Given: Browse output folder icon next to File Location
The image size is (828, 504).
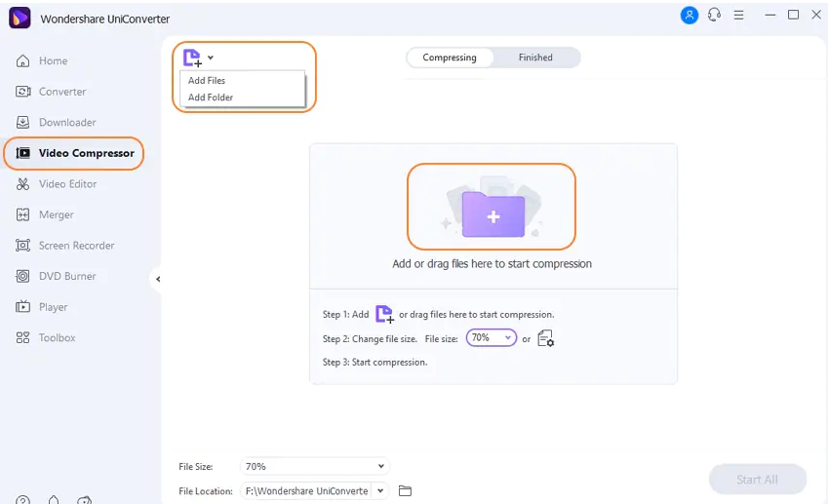Looking at the screenshot, I should 406,491.
